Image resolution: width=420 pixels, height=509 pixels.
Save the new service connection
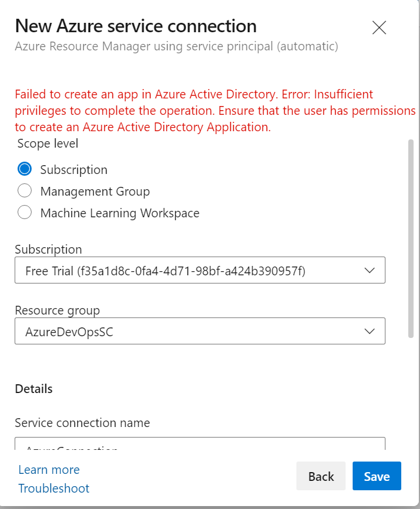tap(377, 476)
